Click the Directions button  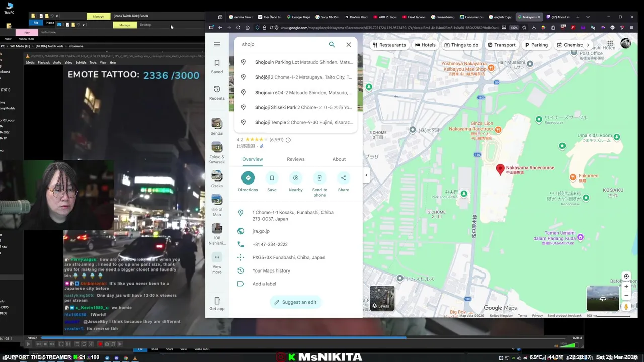248,182
